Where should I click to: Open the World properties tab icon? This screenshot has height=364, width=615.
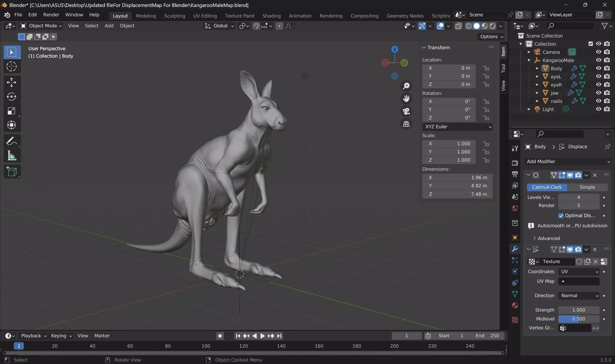click(515, 208)
